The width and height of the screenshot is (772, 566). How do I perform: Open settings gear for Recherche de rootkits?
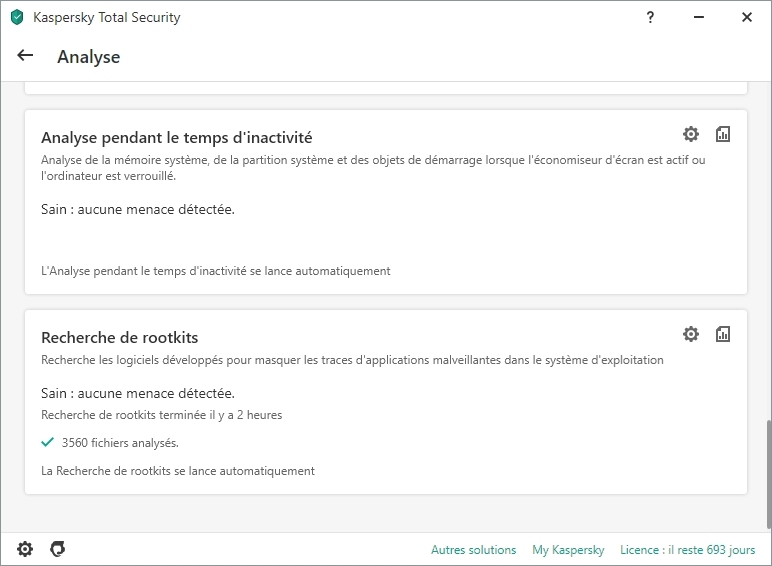[x=691, y=334]
